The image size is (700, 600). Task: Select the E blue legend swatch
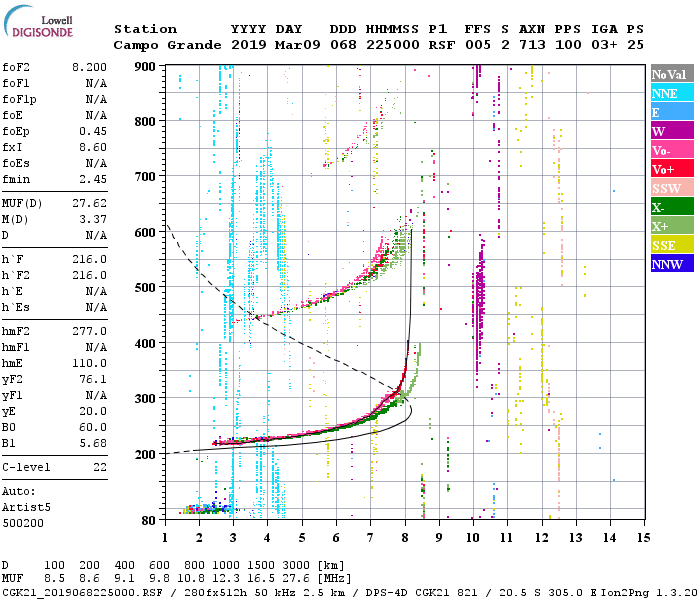point(672,112)
